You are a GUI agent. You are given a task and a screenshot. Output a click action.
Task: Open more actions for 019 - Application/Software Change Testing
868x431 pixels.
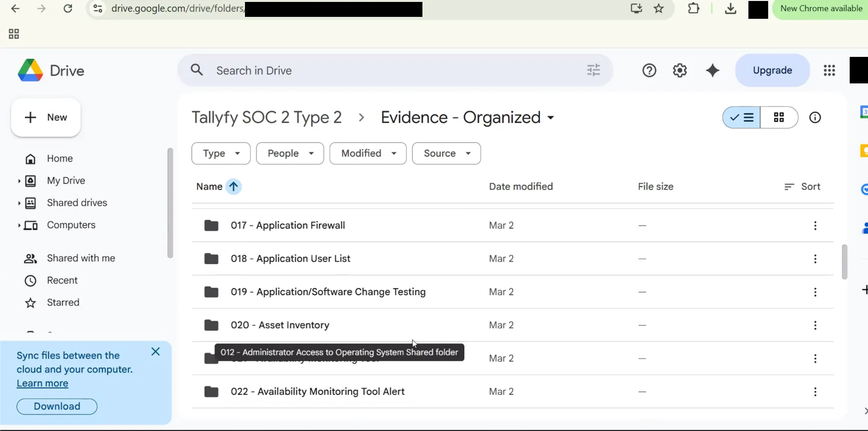[x=815, y=292]
